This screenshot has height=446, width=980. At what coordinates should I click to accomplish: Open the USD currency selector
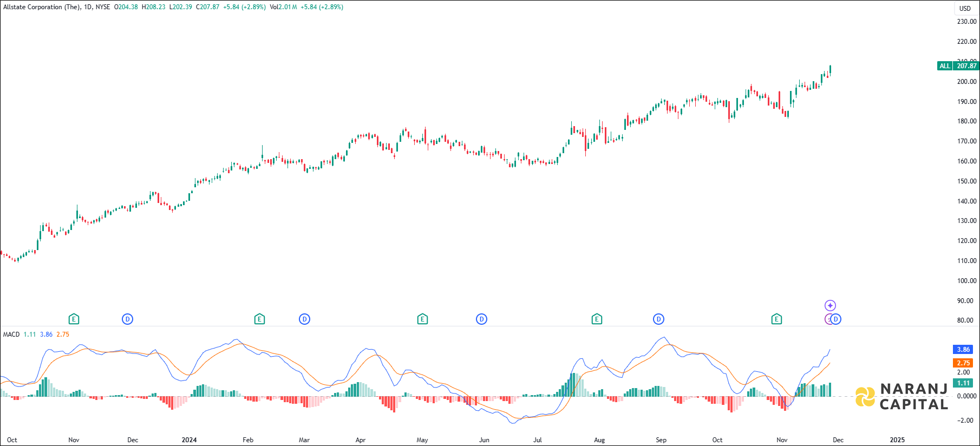point(965,8)
